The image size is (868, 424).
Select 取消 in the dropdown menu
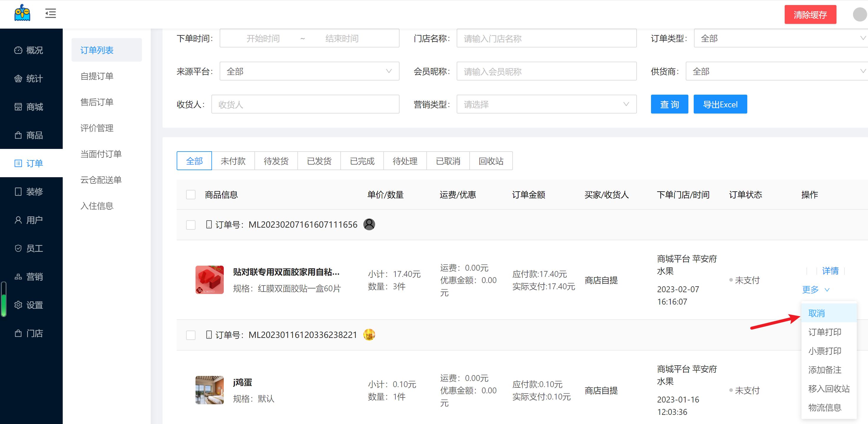tap(816, 313)
